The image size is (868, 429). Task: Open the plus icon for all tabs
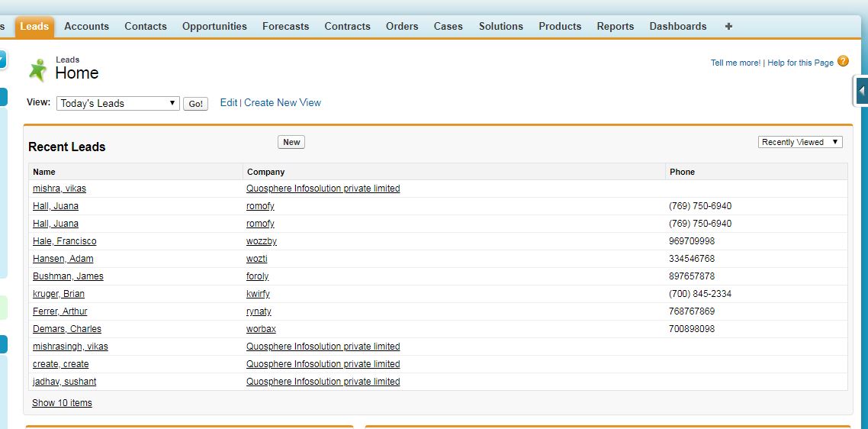(728, 26)
